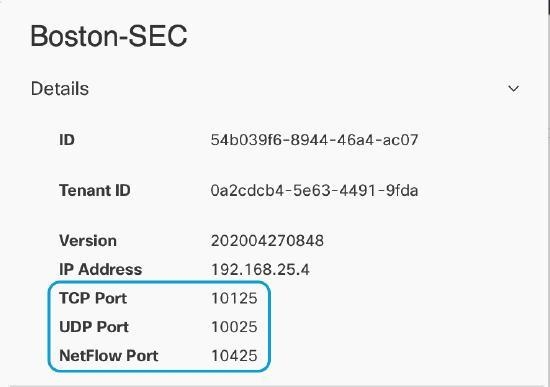Click the NetFlow Port label
Screen dimensions: 550x387
109,356
